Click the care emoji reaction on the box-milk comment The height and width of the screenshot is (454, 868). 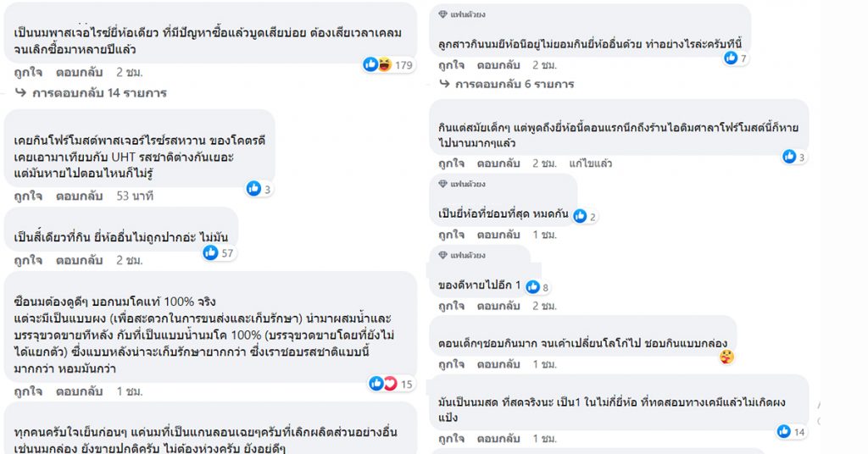pos(726,357)
